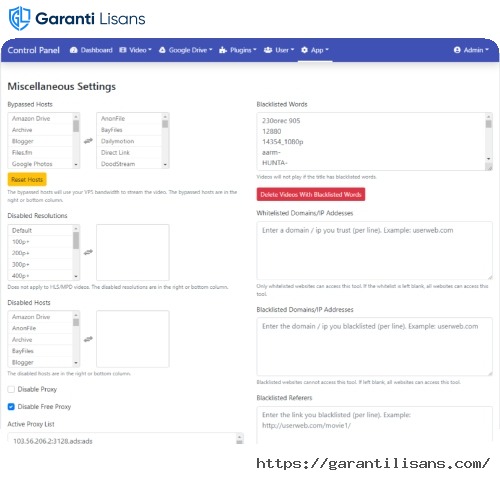Click Blacklisted Domains/IP Addresses text area
500x482 pixels.
pos(374,346)
